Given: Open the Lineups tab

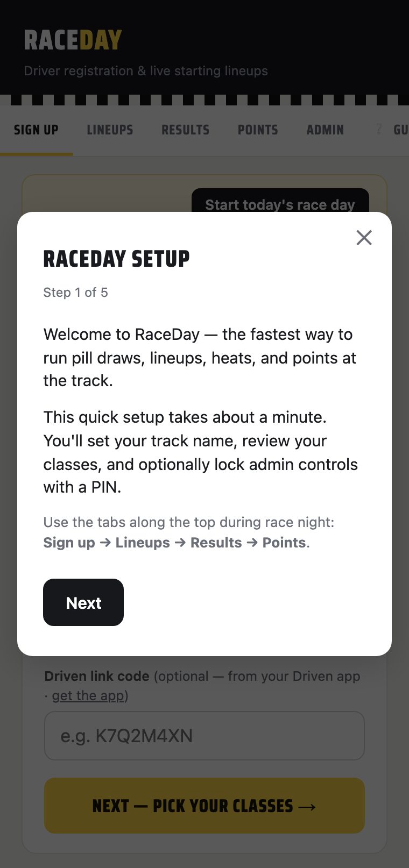Looking at the screenshot, I should click(x=110, y=130).
